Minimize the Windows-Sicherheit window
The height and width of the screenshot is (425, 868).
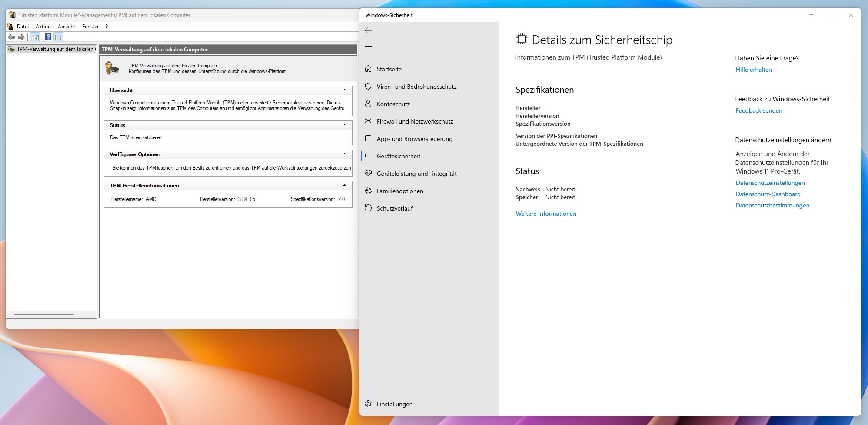click(x=811, y=15)
